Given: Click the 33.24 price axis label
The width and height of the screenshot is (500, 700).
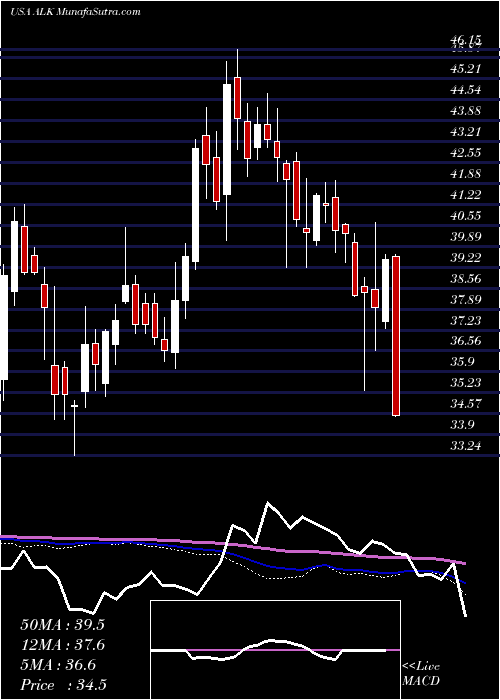Looking at the screenshot, I should [465, 446].
